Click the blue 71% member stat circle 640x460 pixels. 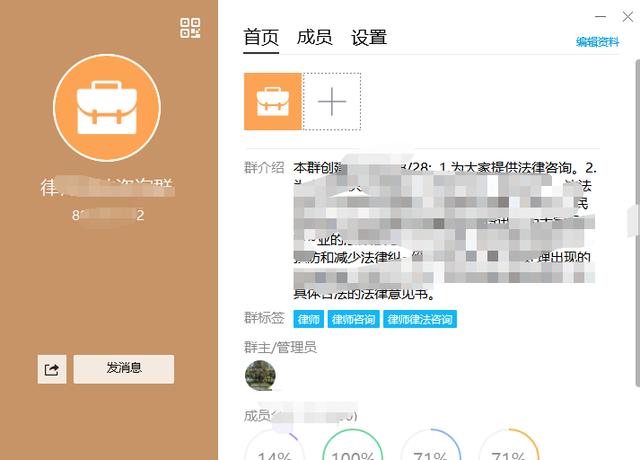(x=430, y=445)
